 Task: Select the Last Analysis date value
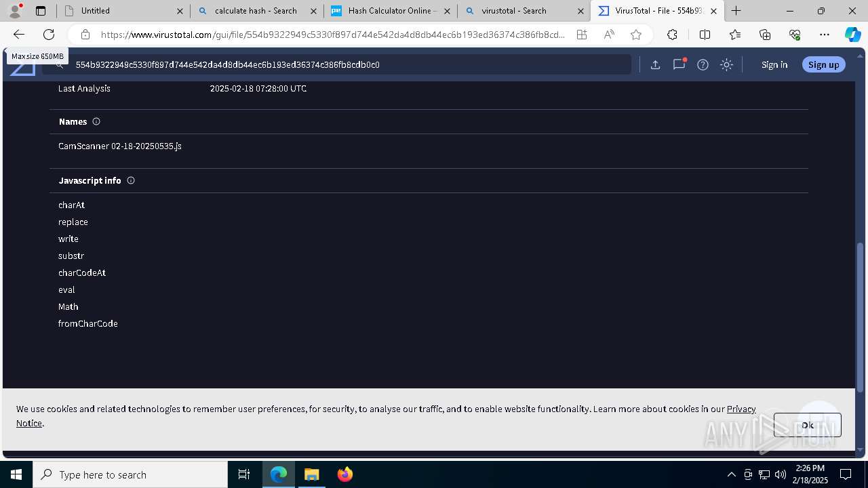pyautogui.click(x=258, y=89)
